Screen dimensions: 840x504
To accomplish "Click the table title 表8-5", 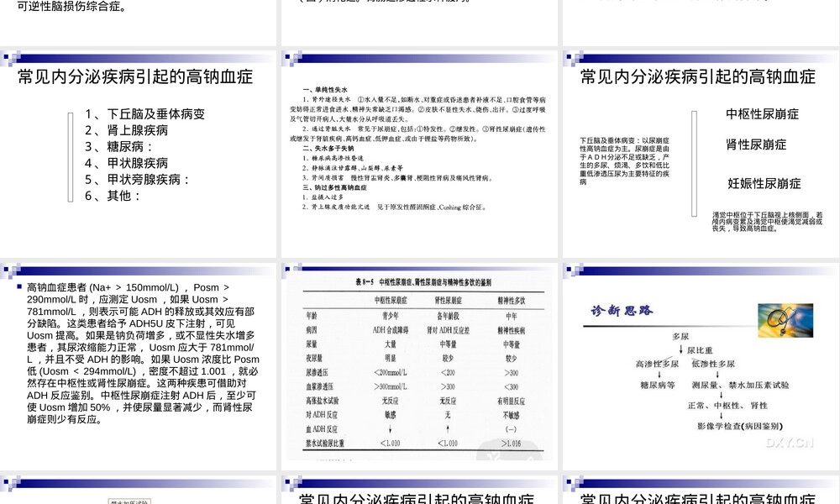I will (423, 282).
